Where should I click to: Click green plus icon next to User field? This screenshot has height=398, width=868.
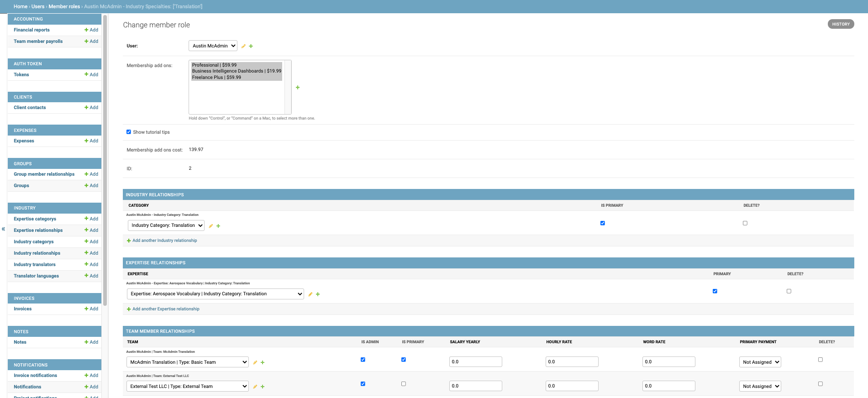pyautogui.click(x=251, y=46)
